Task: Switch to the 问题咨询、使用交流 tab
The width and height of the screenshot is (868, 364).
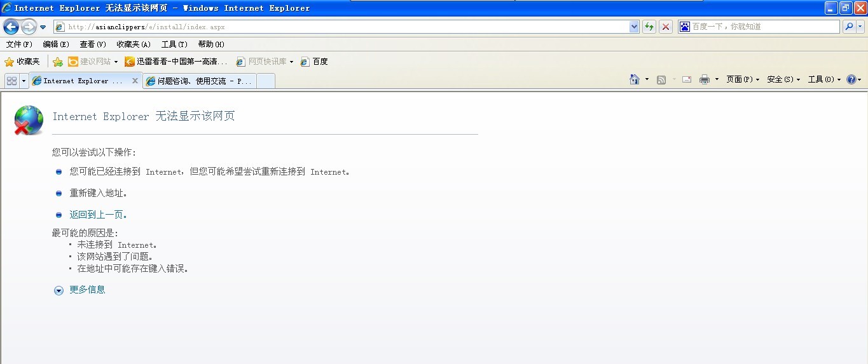Action: coord(200,81)
